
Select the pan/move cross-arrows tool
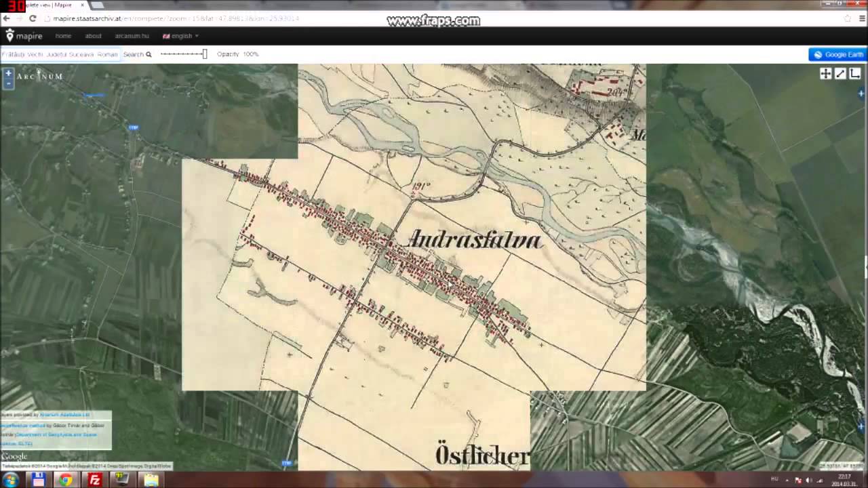point(825,74)
